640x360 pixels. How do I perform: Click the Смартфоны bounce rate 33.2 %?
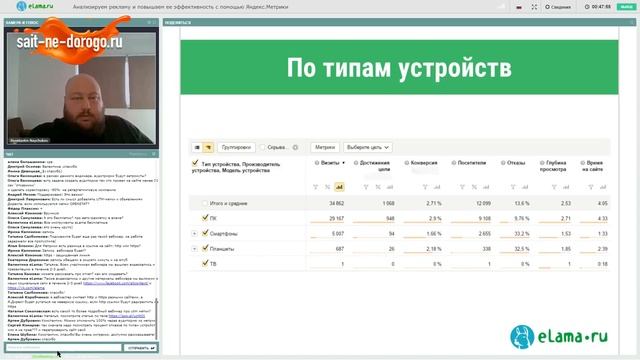(522, 233)
